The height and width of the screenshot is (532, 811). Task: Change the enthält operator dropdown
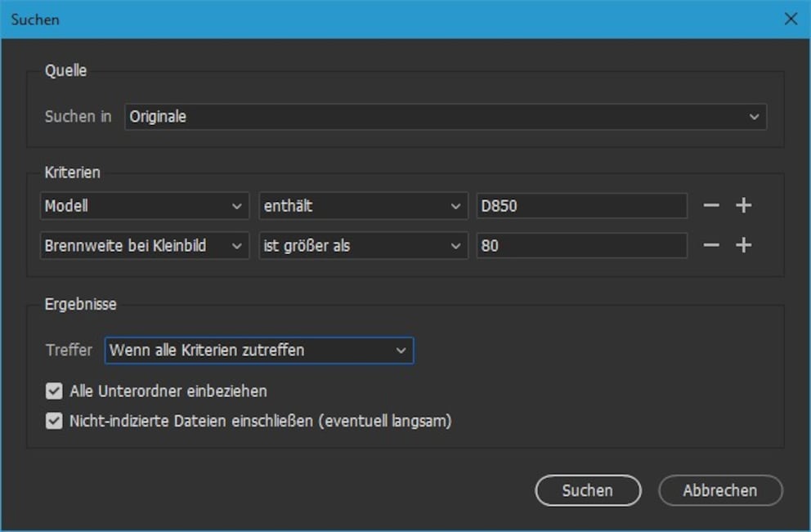[363, 206]
